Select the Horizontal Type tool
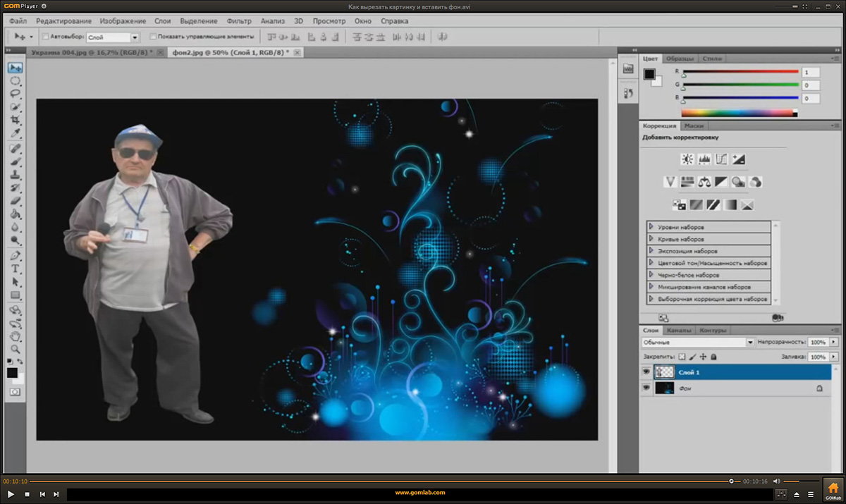 (x=15, y=269)
